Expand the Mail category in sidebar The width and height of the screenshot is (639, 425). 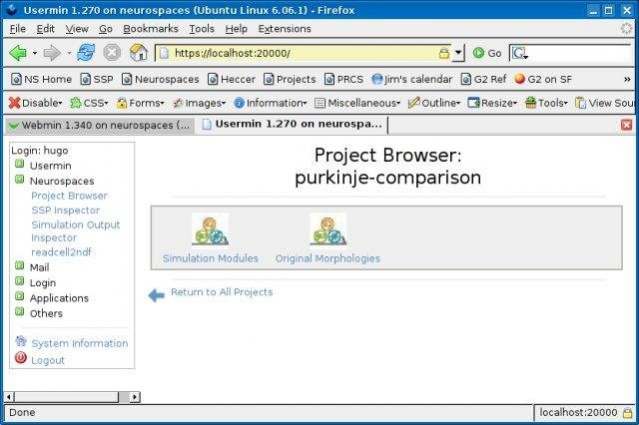point(20,266)
